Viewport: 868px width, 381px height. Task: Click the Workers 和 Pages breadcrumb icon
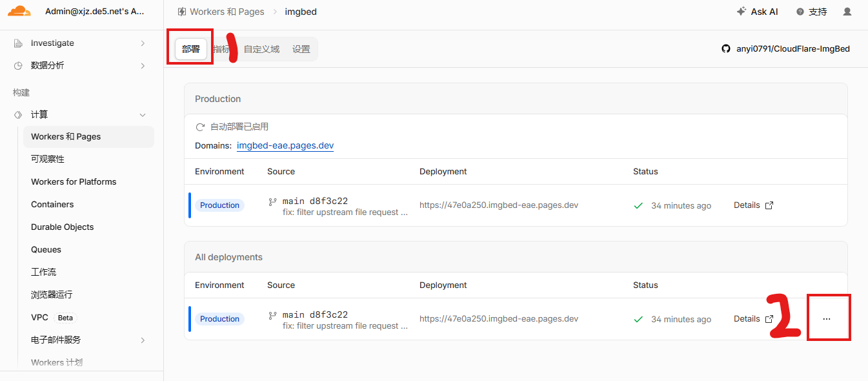(x=182, y=12)
